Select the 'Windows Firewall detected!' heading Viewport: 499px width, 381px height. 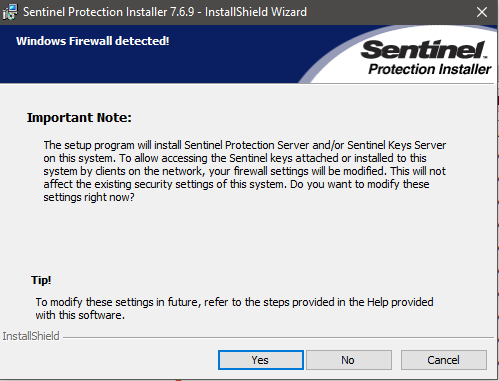tap(93, 41)
